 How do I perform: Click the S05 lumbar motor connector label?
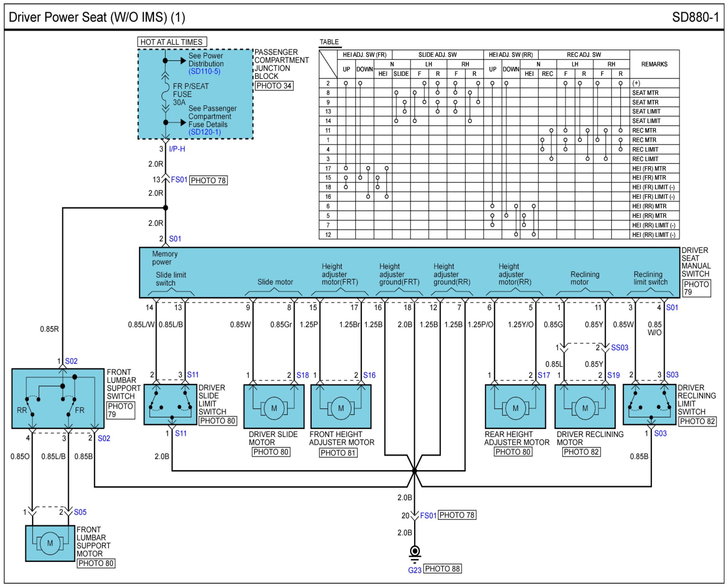[x=80, y=512]
